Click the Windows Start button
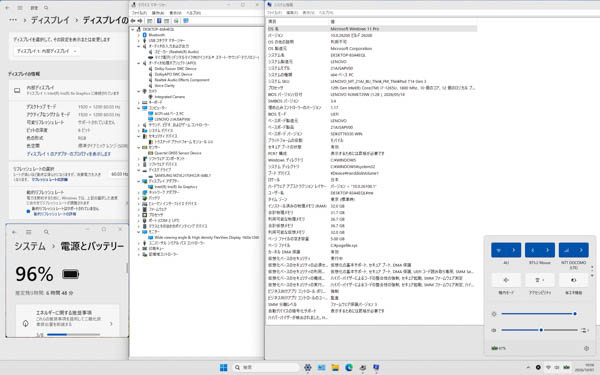 pyautogui.click(x=223, y=367)
